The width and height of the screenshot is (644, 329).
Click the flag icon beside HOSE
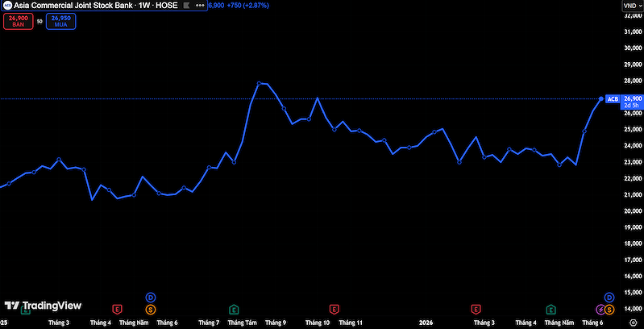click(185, 6)
